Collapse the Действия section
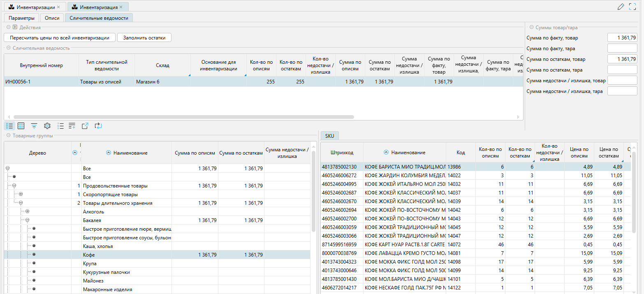 coord(8,27)
